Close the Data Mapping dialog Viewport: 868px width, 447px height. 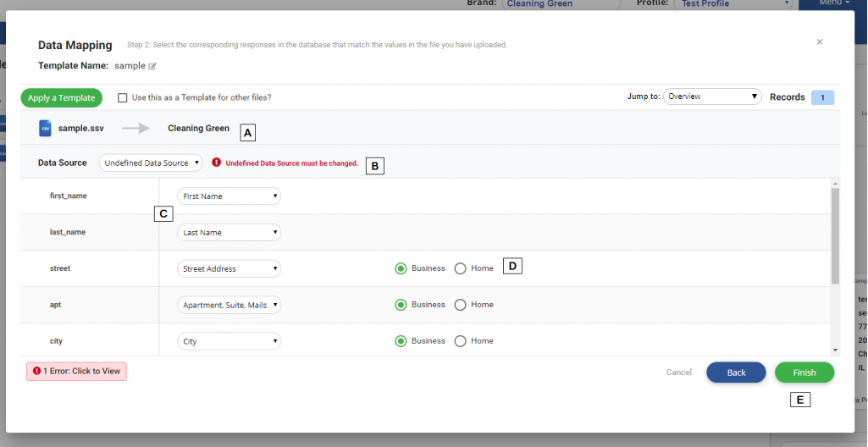coord(819,41)
